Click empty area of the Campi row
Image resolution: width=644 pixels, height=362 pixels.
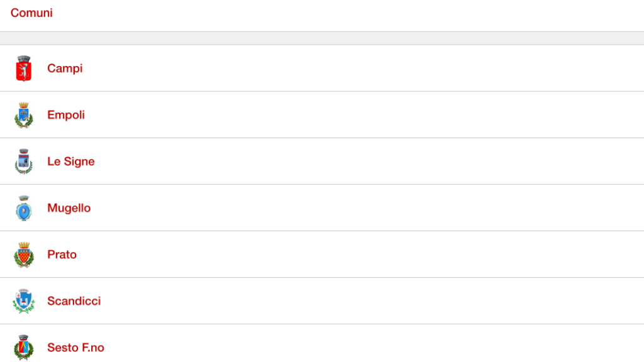pyautogui.click(x=362, y=69)
